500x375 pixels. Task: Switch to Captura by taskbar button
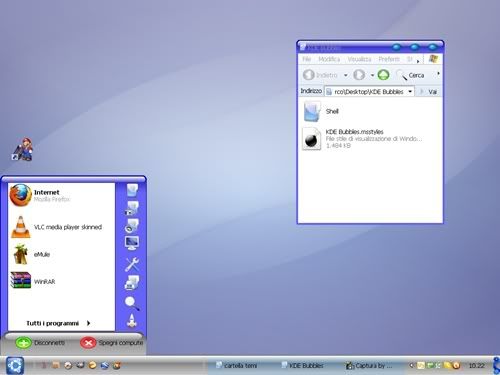coord(369,366)
